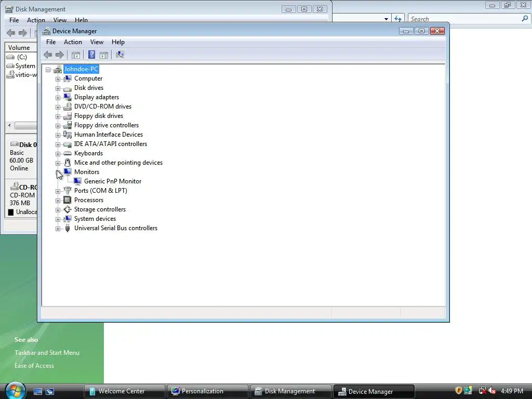Screen dimensions: 532x399
Task: Toggle Show/Hide Console Tree toolbar button
Action: click(x=76, y=55)
